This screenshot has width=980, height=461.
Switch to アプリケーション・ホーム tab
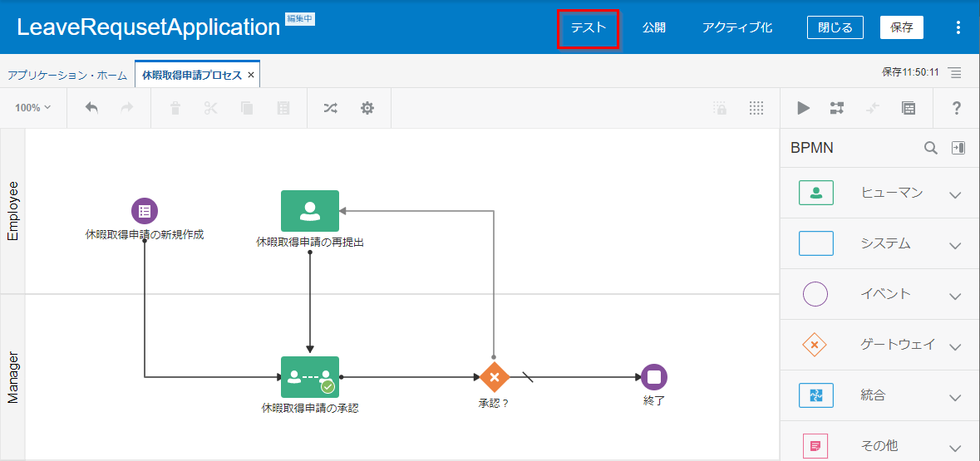click(x=67, y=75)
